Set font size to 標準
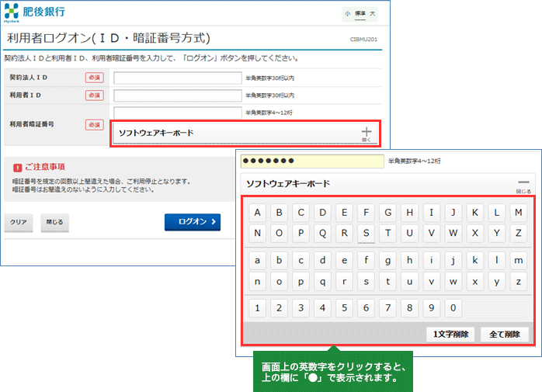This screenshot has height=392, width=542. 359,14
